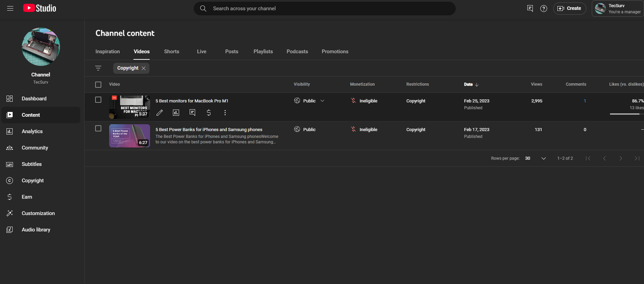This screenshot has height=284, width=644.
Task: Click the Create button
Action: pyautogui.click(x=570, y=9)
